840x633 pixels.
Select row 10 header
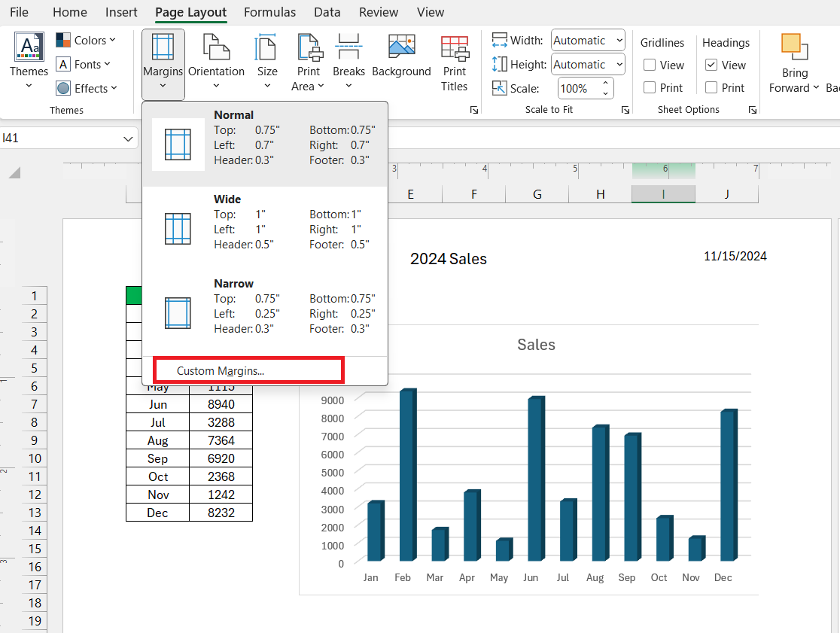tap(35, 458)
